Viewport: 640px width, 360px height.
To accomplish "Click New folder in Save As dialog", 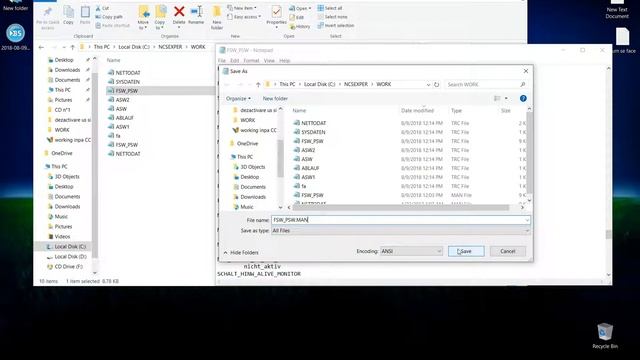I will point(275,98).
